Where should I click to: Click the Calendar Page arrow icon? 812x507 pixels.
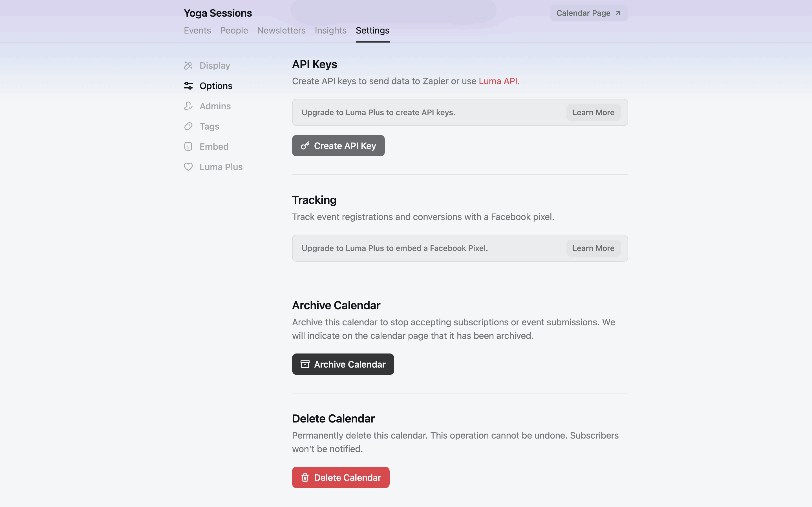[618, 13]
